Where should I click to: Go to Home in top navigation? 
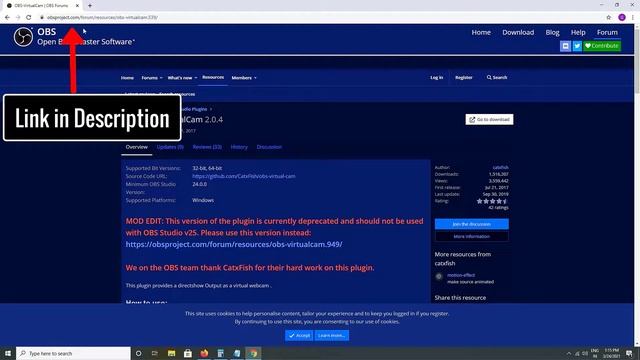481,32
